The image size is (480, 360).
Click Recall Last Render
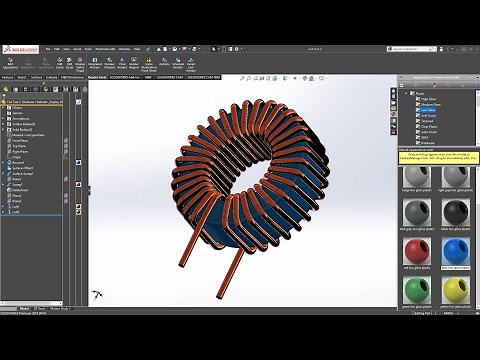[191, 65]
